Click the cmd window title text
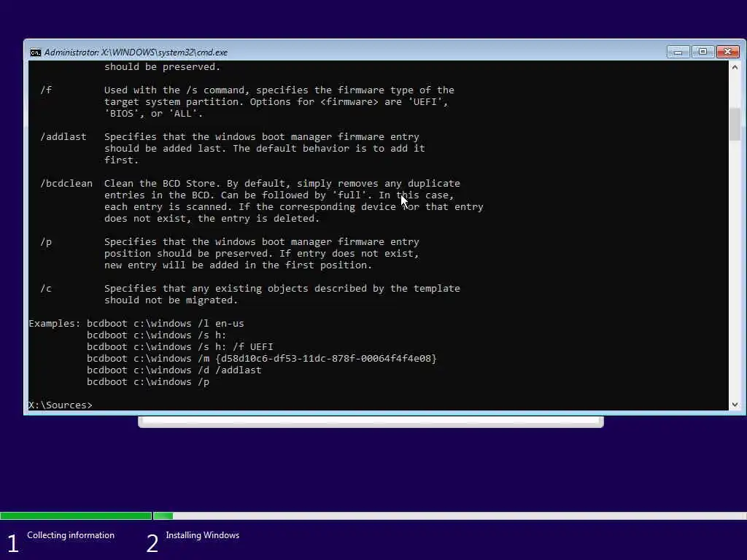 [x=136, y=52]
